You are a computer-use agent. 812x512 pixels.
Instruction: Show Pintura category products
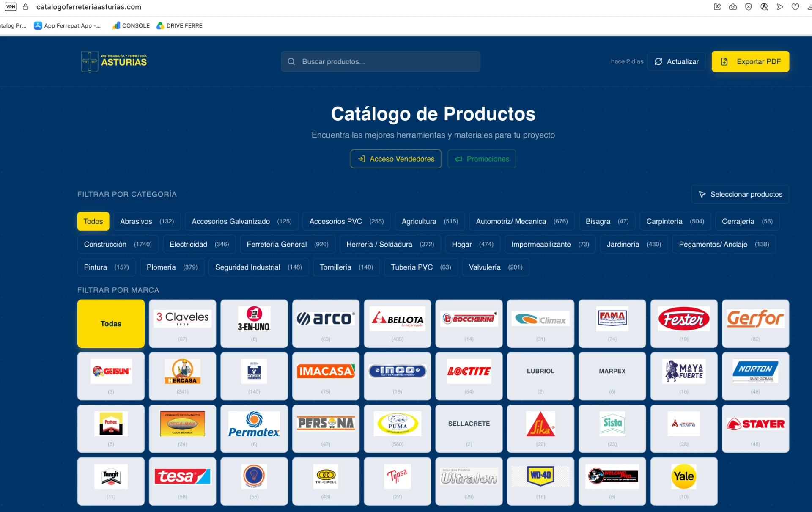pyautogui.click(x=106, y=267)
